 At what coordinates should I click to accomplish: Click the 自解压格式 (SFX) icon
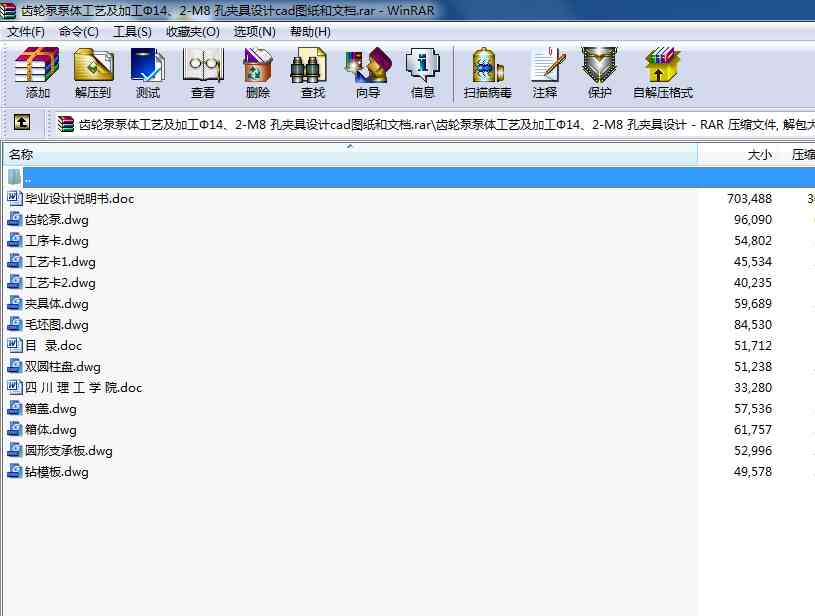(x=662, y=72)
